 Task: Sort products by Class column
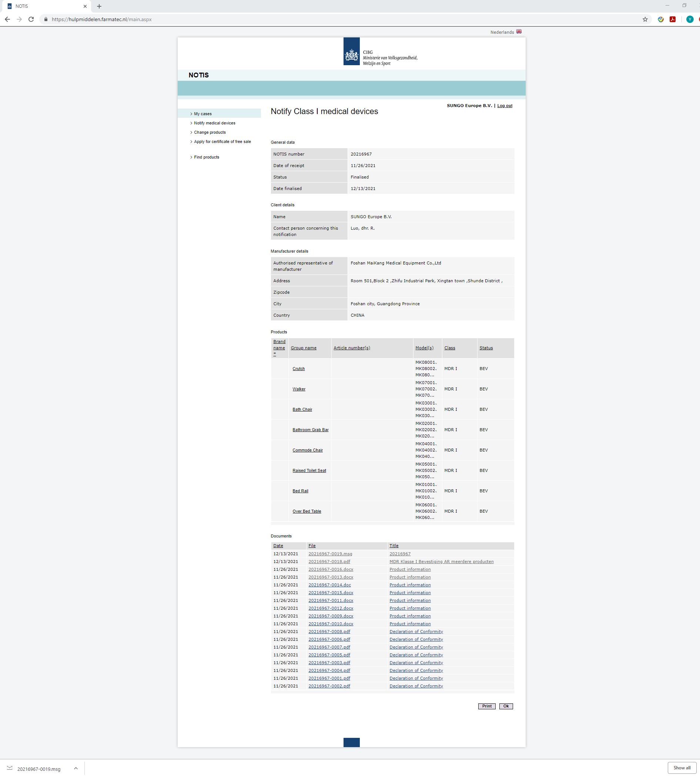click(450, 348)
